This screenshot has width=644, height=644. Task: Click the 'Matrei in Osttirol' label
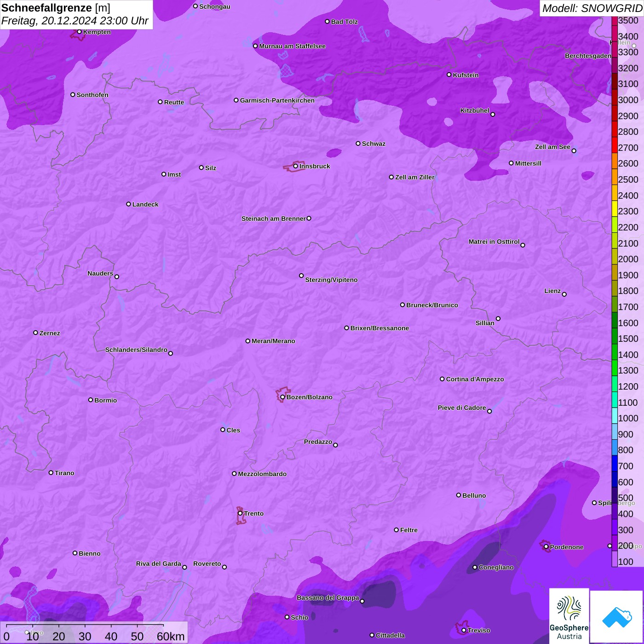494,241
